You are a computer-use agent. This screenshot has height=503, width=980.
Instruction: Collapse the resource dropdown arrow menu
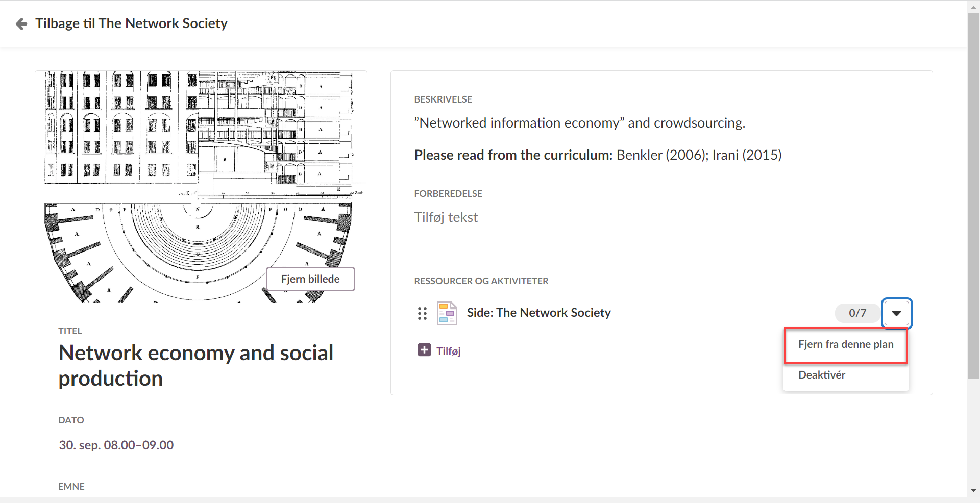[896, 313]
